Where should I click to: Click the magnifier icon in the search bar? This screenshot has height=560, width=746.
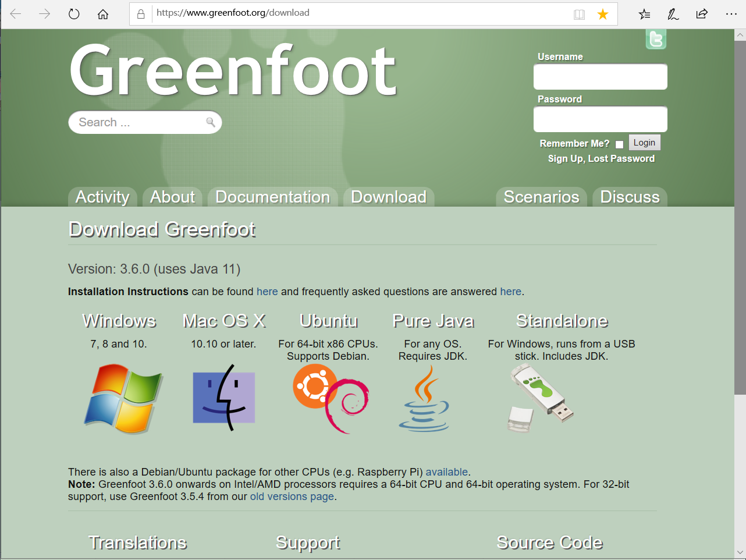point(209,122)
